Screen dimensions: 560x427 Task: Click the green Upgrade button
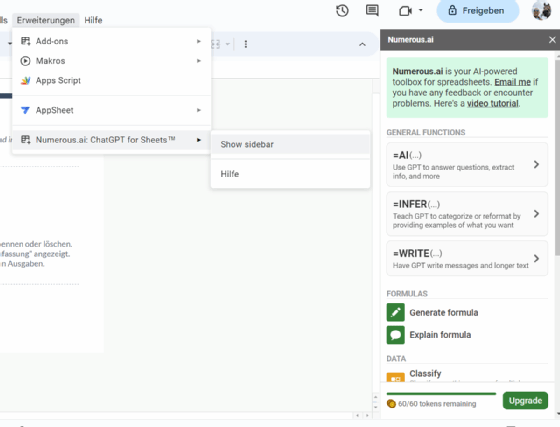pos(525,401)
